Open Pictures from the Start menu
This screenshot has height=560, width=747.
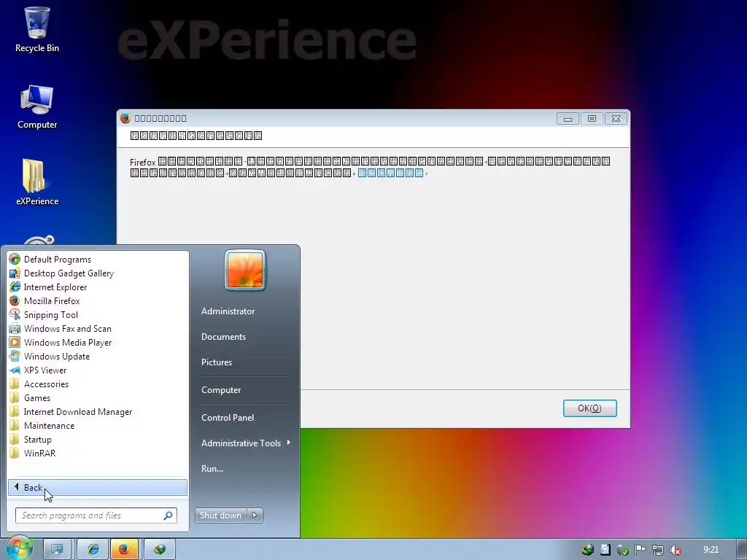pyautogui.click(x=216, y=362)
